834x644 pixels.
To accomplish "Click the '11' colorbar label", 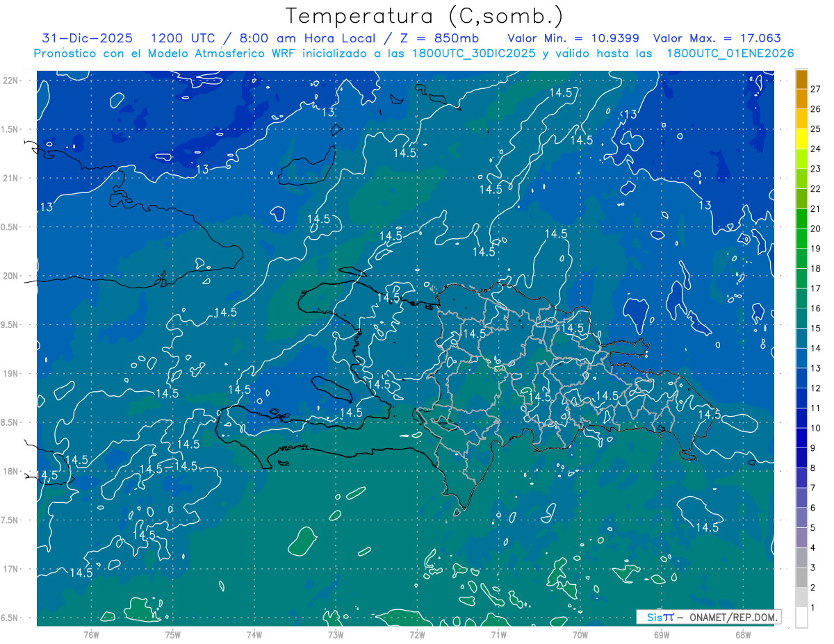I will point(815,408).
